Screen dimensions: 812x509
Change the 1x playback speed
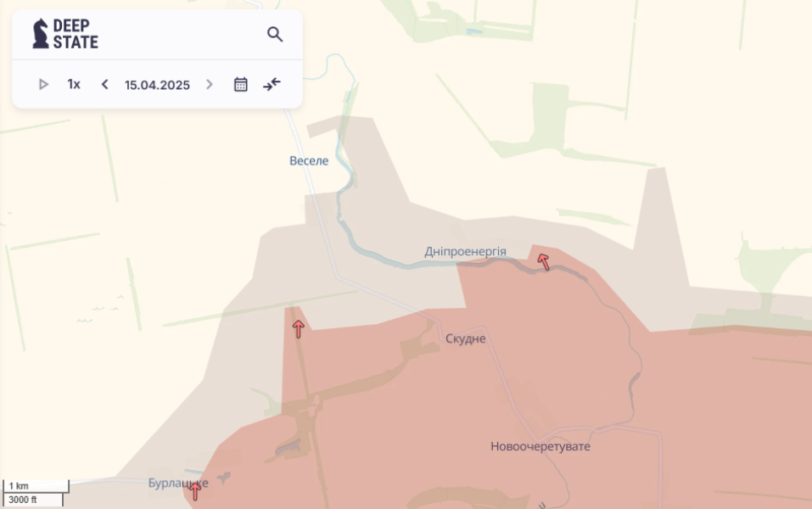point(74,84)
